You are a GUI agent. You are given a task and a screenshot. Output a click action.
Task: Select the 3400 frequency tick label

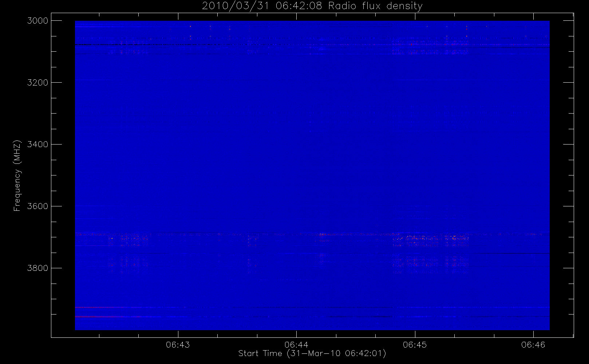tap(38, 145)
